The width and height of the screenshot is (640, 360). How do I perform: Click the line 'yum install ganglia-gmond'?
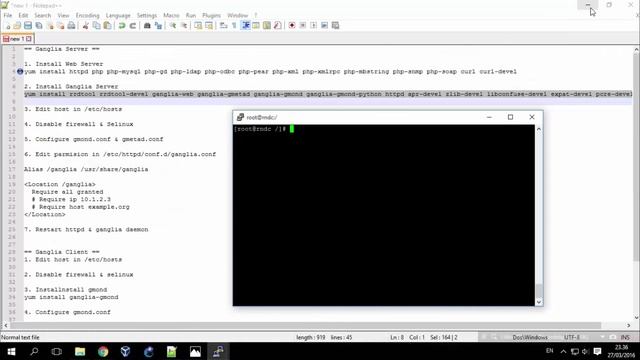click(71, 297)
